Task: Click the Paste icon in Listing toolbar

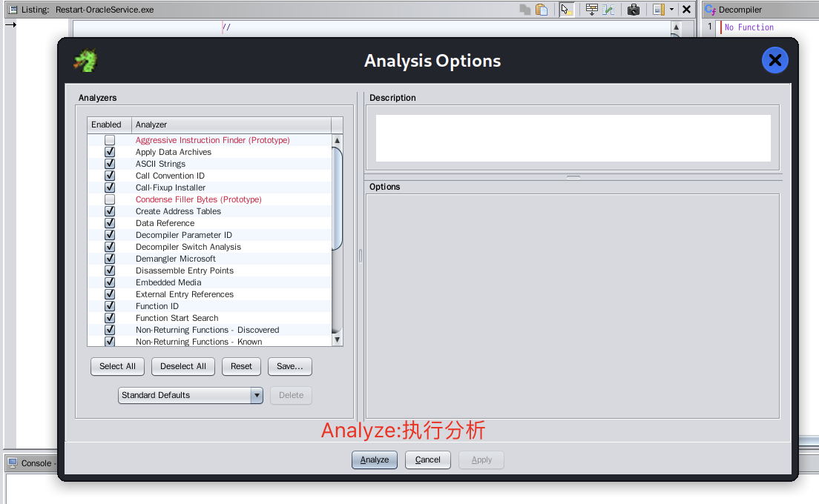Action: tap(542, 10)
